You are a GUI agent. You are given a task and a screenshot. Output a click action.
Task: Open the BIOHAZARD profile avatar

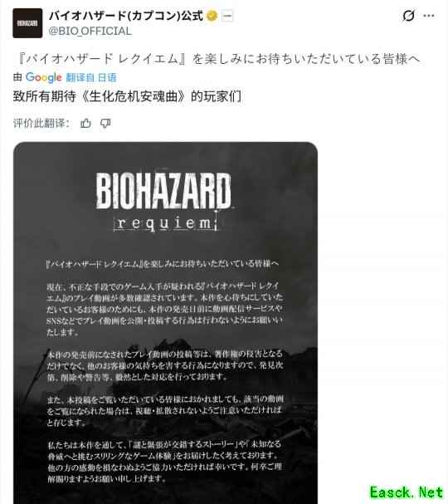point(27,23)
